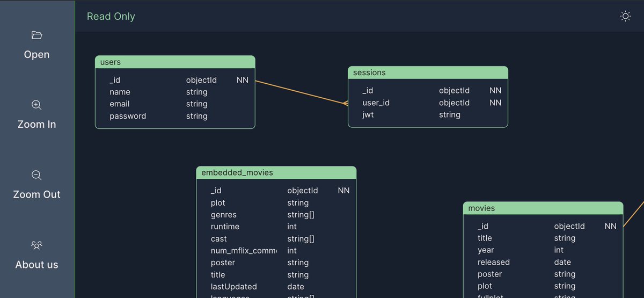Select the embedded_movies table header

(276, 172)
